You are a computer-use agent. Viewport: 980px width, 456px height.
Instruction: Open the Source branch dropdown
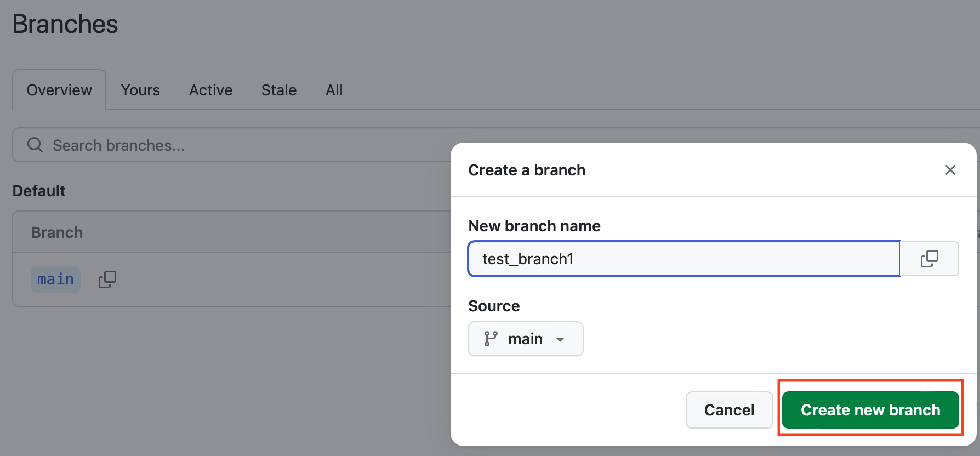(x=525, y=339)
